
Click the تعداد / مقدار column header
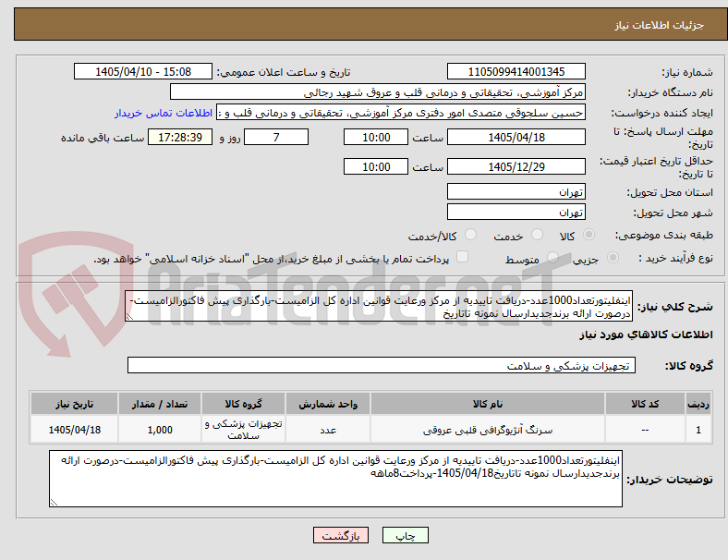(x=160, y=404)
